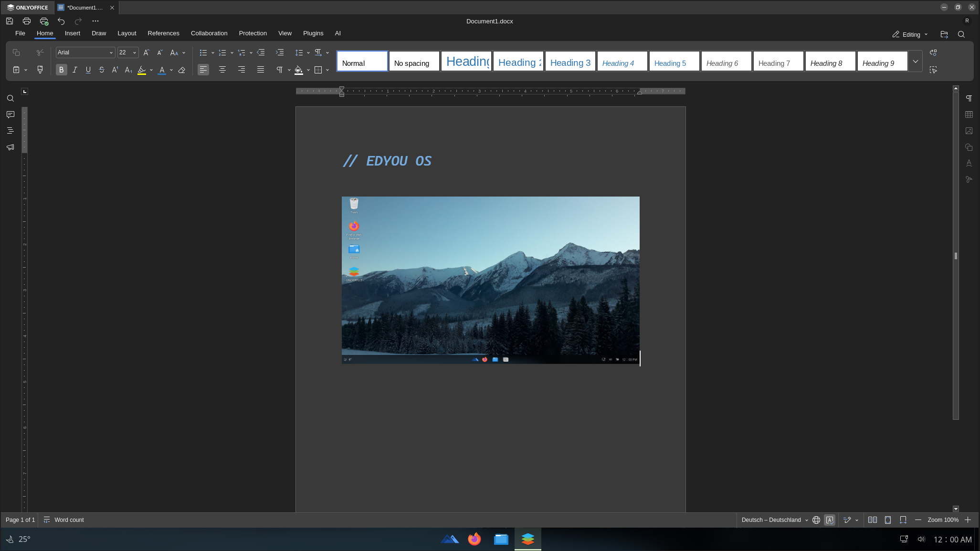Viewport: 980px width, 551px height.
Task: Open Text Art settings in right sidebar
Action: point(969,163)
